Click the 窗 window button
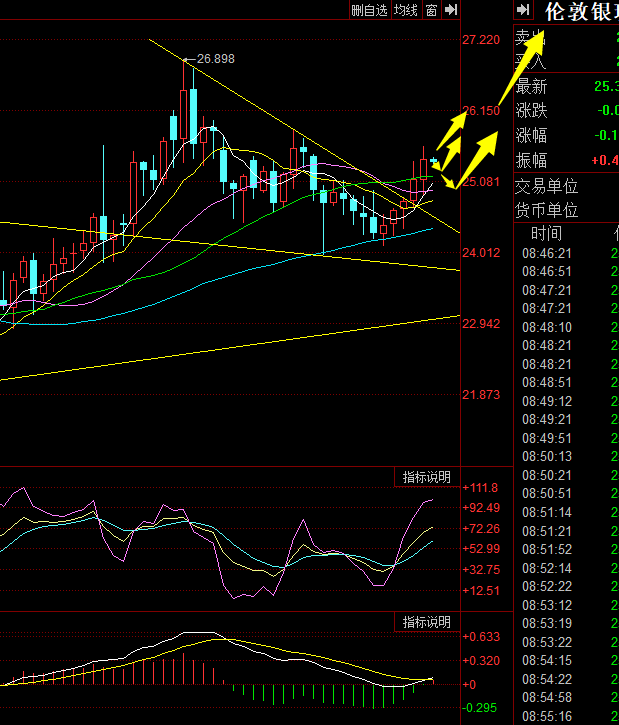 click(431, 10)
